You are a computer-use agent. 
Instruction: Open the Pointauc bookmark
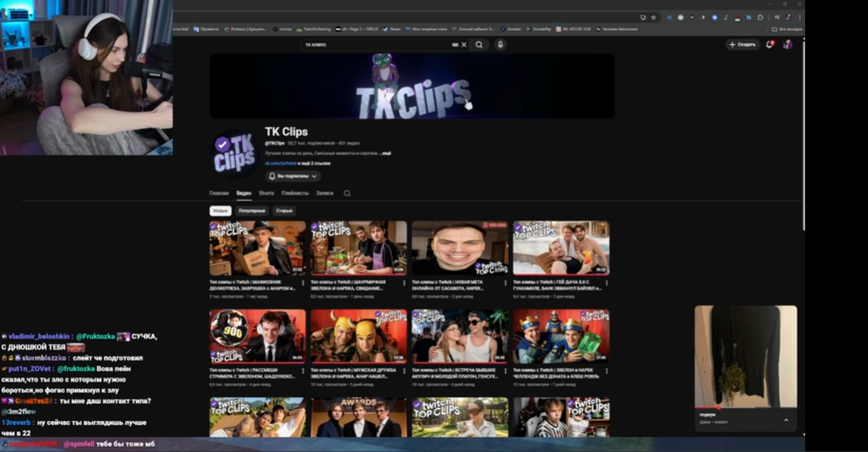pyautogui.click(x=245, y=29)
